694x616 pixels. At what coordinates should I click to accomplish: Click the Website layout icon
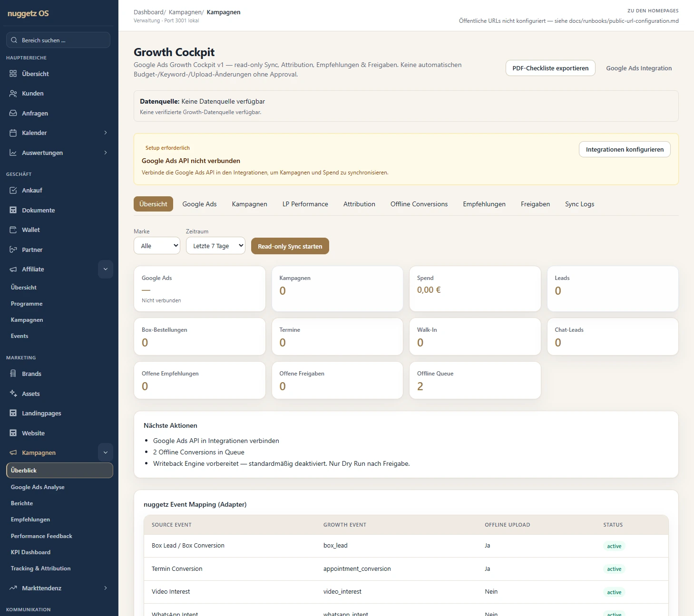pyautogui.click(x=13, y=433)
